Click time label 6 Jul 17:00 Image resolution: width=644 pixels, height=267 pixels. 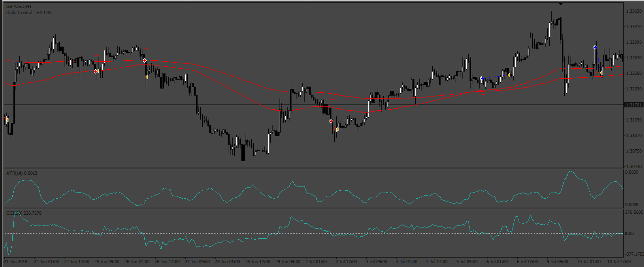point(528,261)
